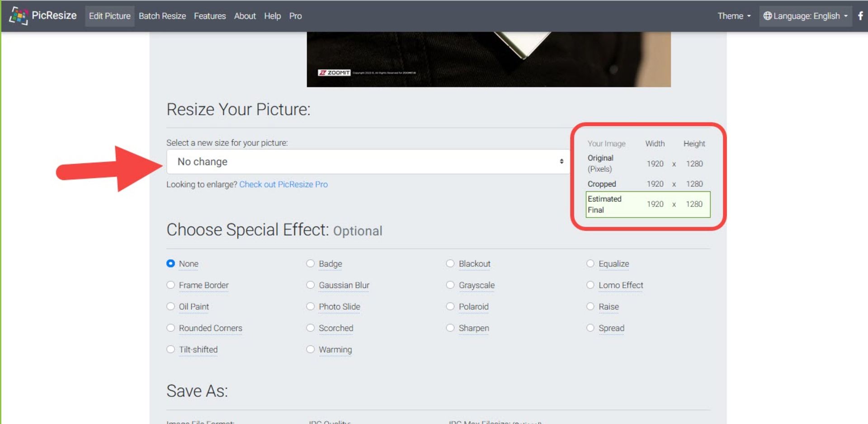Viewport: 868px width, 424px height.
Task: Enable the Rounded Corners effect
Action: pyautogui.click(x=171, y=328)
